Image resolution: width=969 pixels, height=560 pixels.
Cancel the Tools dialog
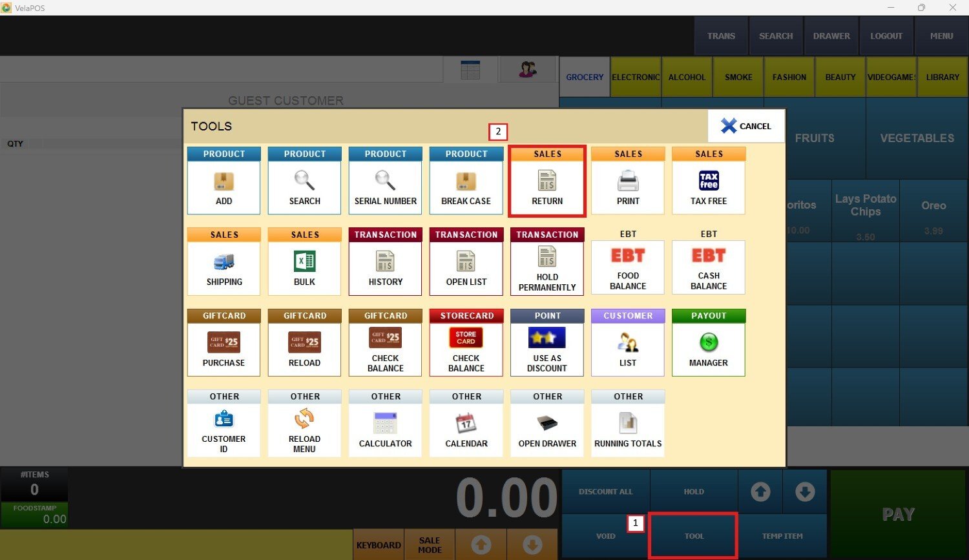click(746, 126)
